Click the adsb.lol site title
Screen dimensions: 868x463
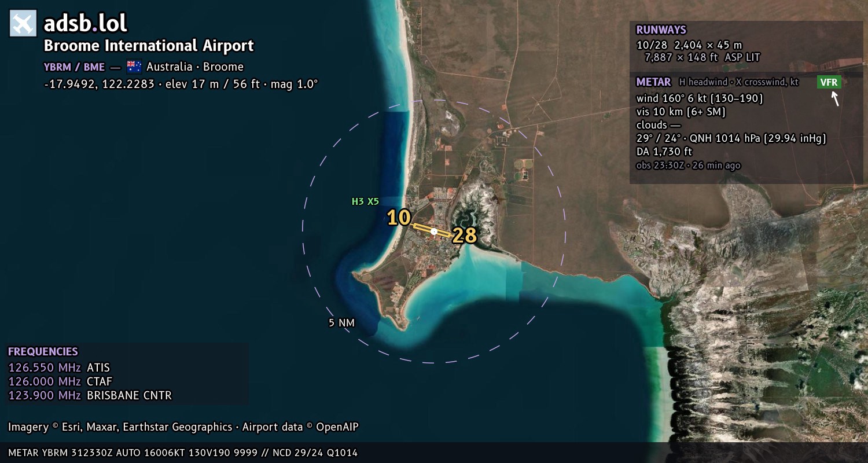point(86,23)
